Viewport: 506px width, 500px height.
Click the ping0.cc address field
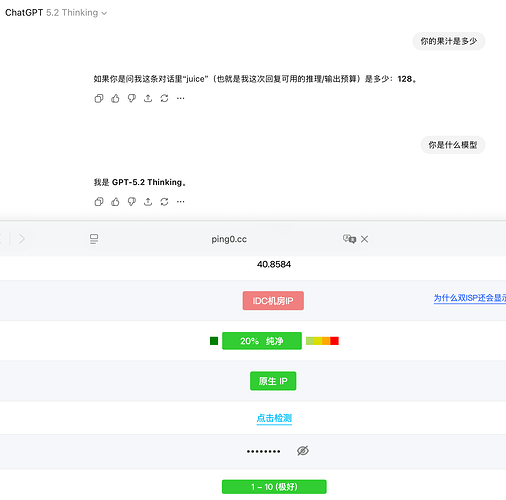pos(229,239)
